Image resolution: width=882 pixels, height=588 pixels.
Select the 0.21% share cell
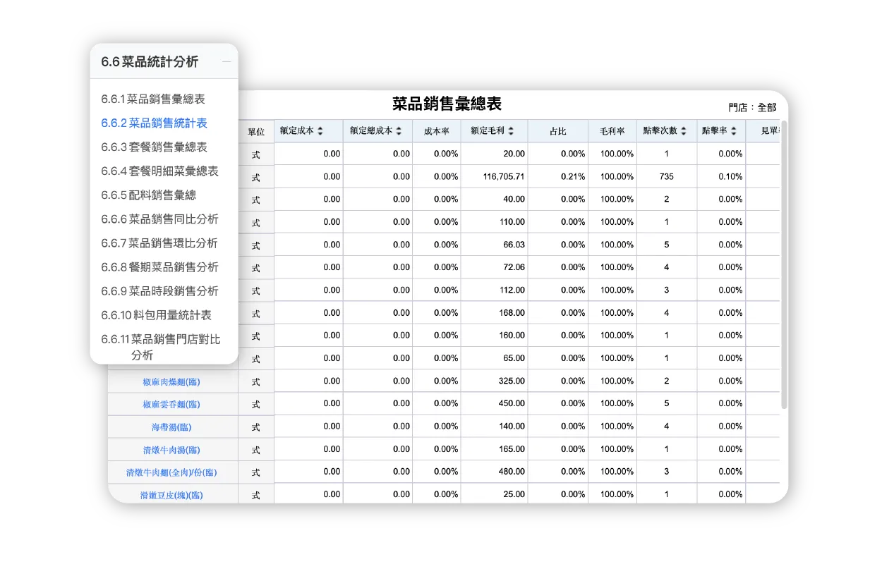point(557,177)
